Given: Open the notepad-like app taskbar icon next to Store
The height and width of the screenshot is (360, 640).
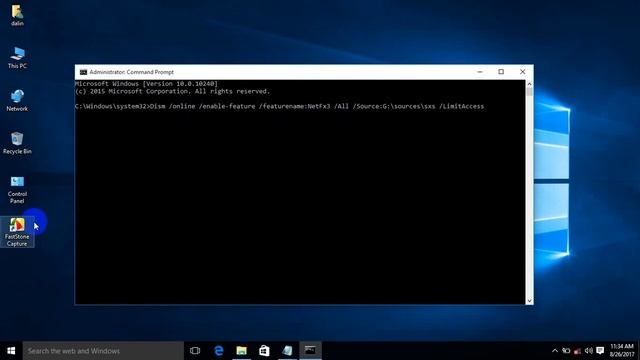Looking at the screenshot, I should 287,351.
